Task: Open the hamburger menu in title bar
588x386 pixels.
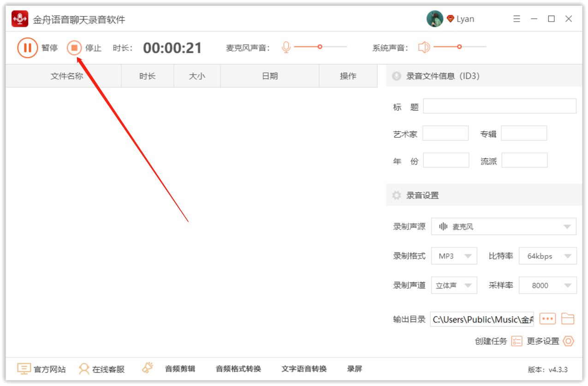Action: pyautogui.click(x=517, y=19)
